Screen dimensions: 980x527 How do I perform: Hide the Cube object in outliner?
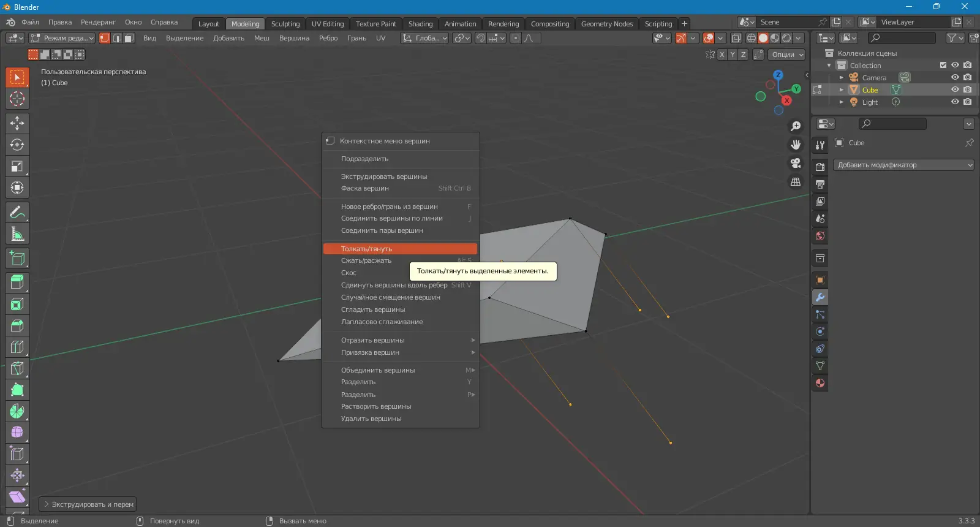point(955,89)
